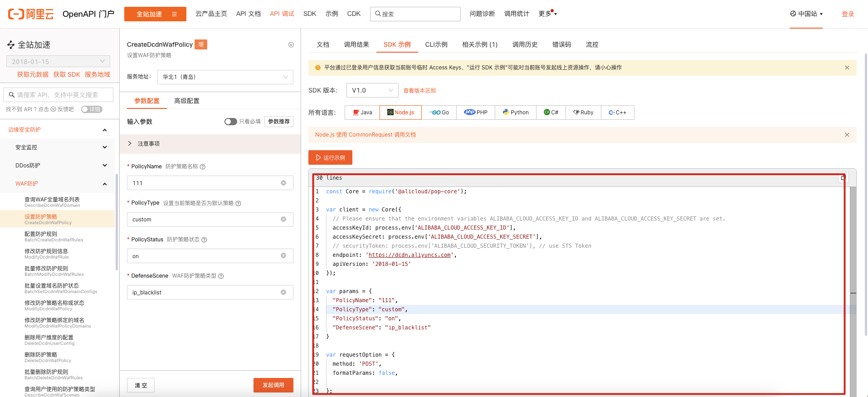This screenshot has height=397, width=868.
Task: Click the help icon next to PolicyStatus
Action: [204, 240]
